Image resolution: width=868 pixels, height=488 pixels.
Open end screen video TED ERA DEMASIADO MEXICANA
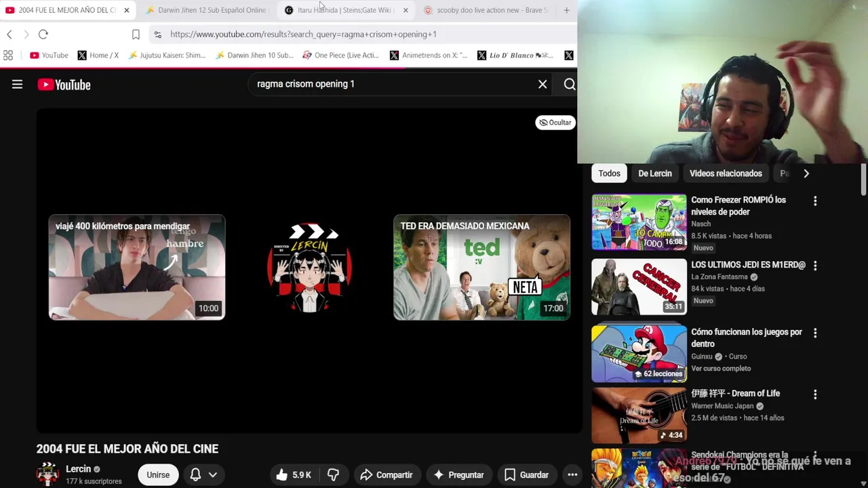[482, 267]
